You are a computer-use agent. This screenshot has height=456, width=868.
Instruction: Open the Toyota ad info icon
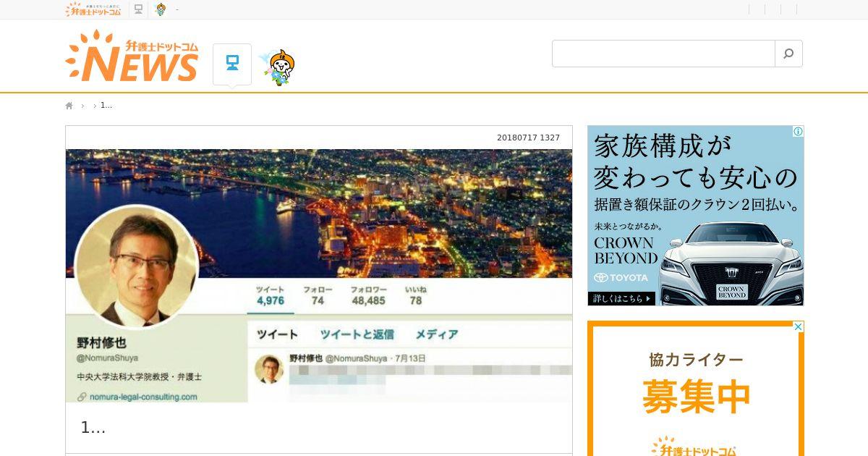[x=798, y=132]
